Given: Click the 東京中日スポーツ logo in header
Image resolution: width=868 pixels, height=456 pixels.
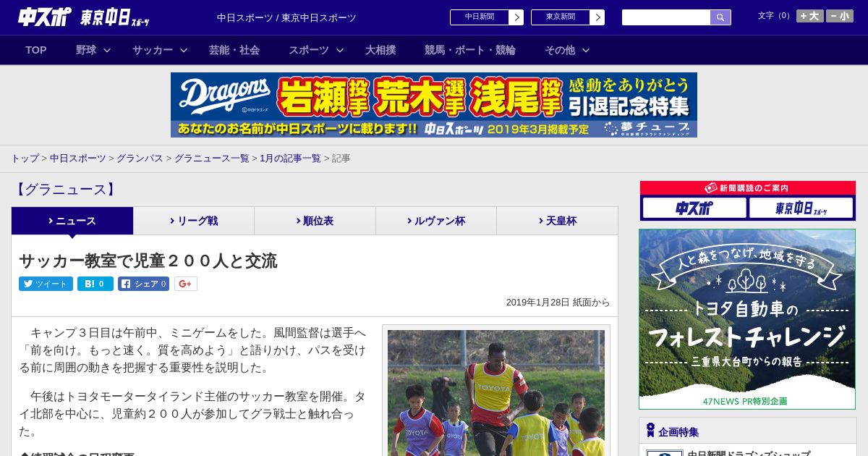Looking at the screenshot, I should (116, 17).
